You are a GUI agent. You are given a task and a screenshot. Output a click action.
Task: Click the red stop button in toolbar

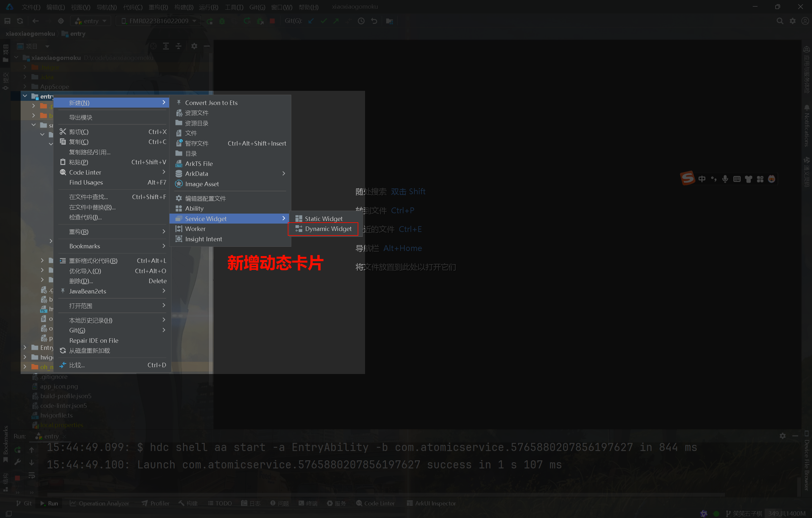[273, 21]
